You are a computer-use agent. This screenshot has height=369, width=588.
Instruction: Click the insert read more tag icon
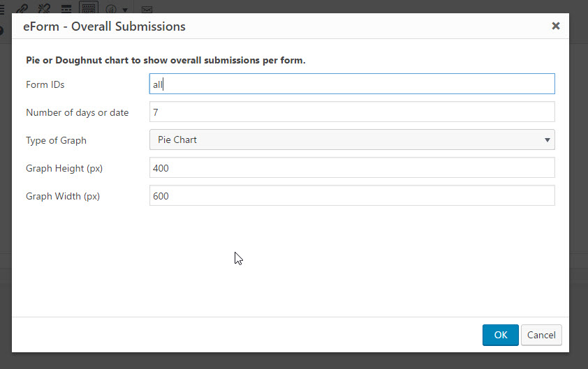(x=66, y=9)
